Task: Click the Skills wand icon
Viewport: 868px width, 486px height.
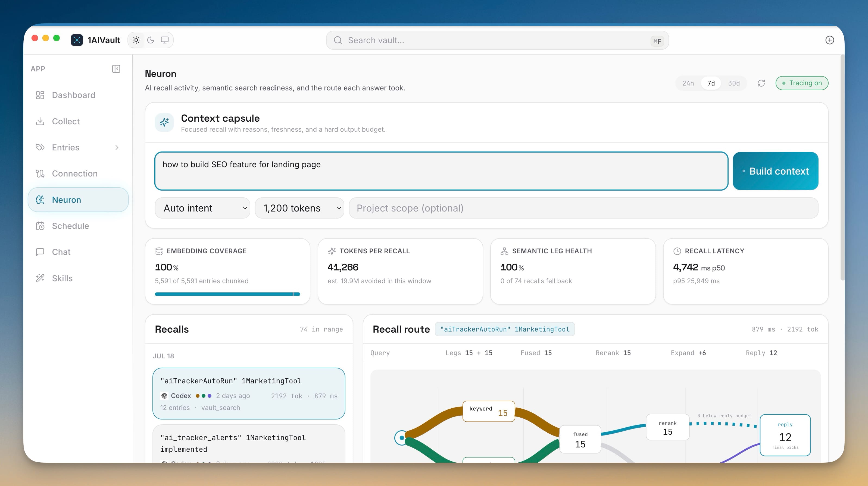Action: click(x=40, y=278)
